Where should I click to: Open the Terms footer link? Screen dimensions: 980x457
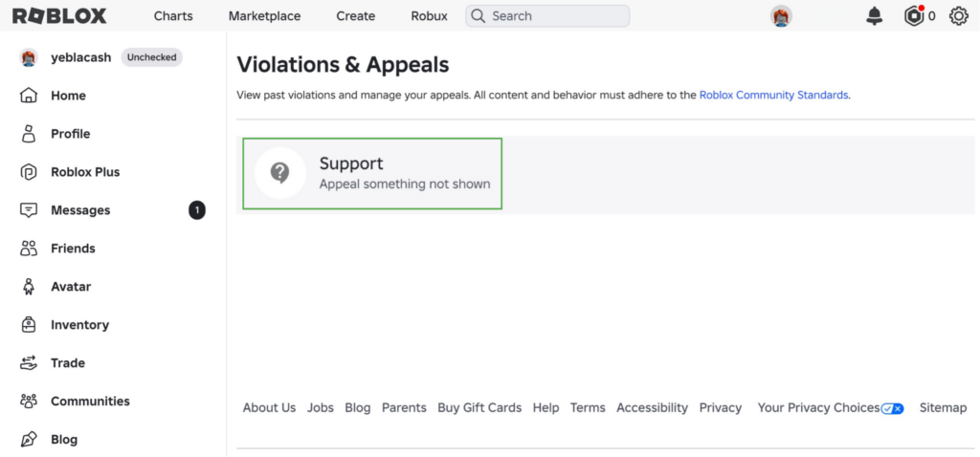588,407
